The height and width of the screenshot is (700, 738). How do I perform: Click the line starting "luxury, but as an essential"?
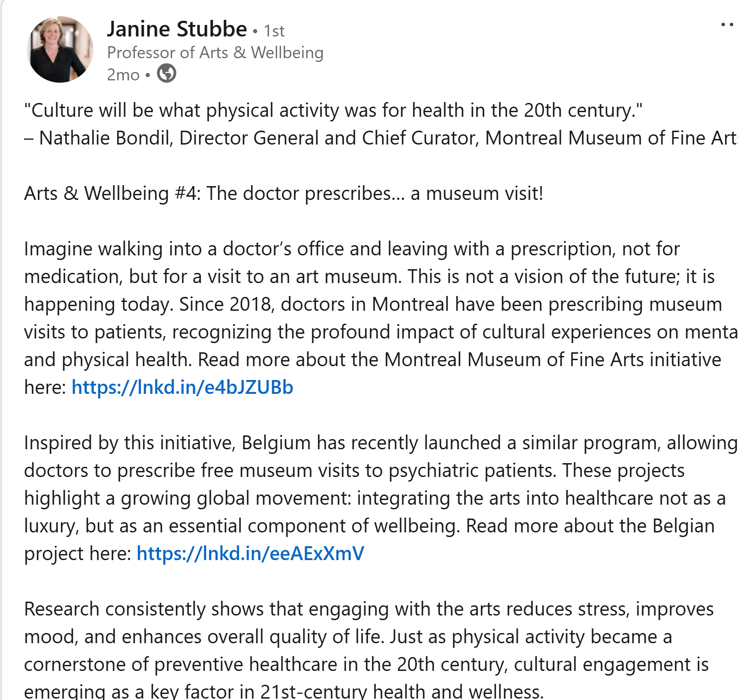[369, 526]
